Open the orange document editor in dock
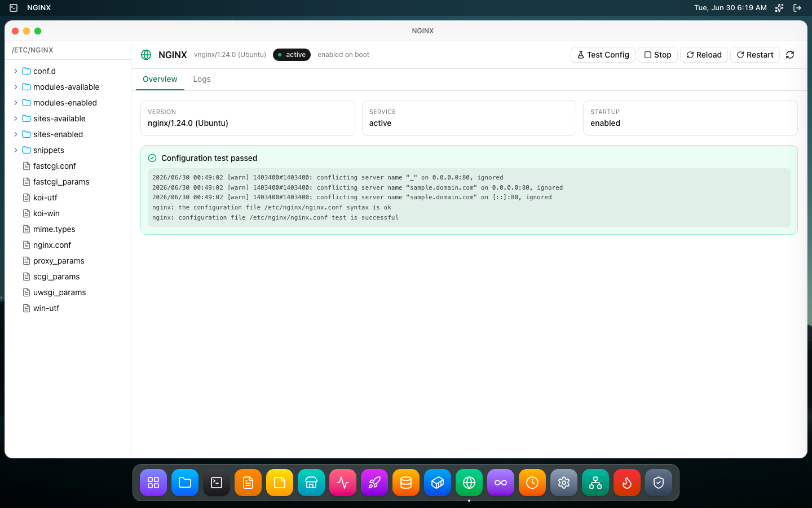 tap(248, 483)
